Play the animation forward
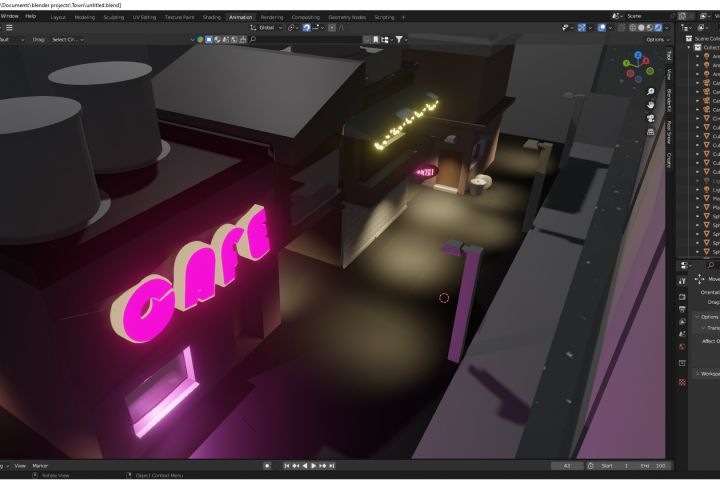 click(314, 466)
